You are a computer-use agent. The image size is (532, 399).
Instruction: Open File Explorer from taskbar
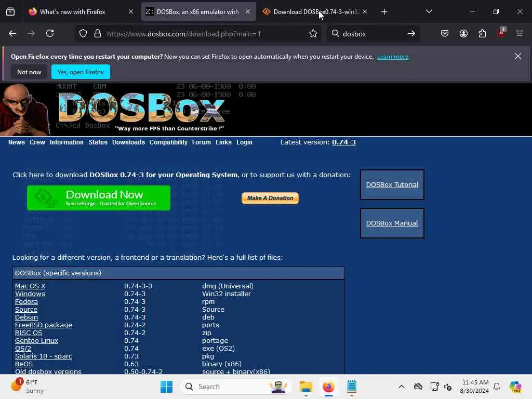[305, 387]
